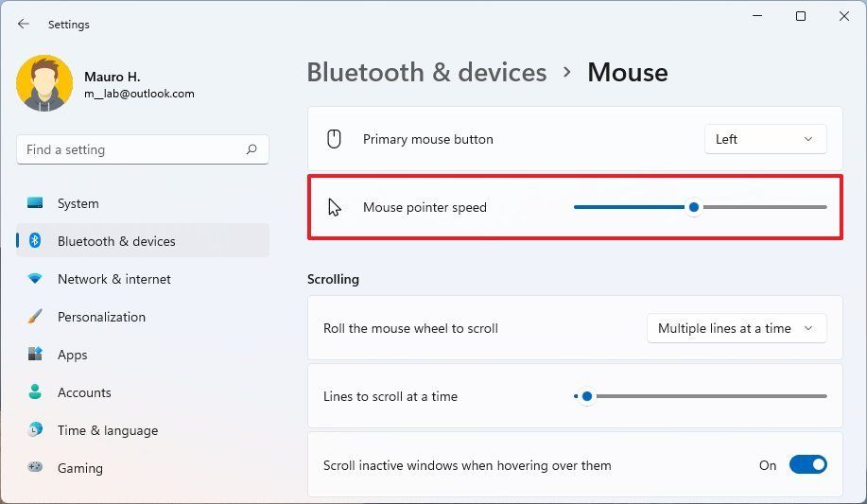Screen dimensions: 867x504
Task: Click the Gaming controller icon
Action: pos(35,467)
